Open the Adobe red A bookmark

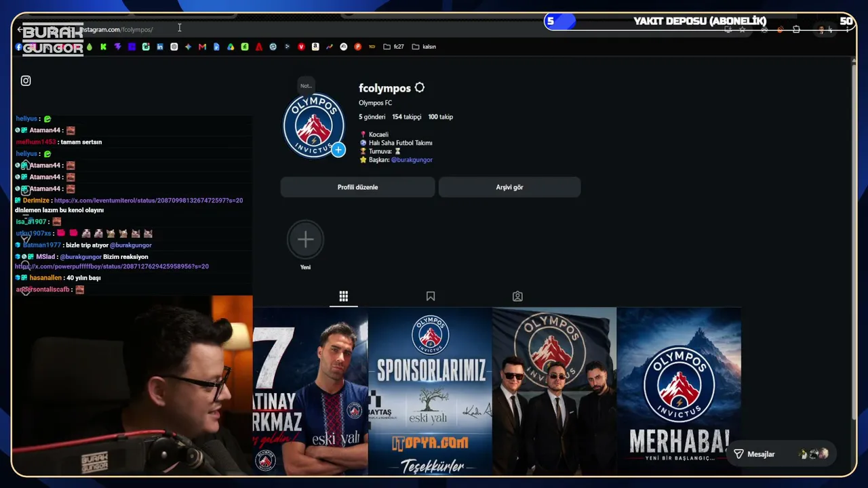tap(259, 47)
